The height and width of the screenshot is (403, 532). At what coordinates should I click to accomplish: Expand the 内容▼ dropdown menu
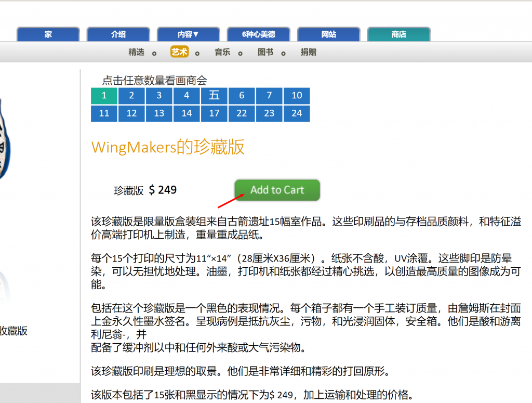(188, 34)
